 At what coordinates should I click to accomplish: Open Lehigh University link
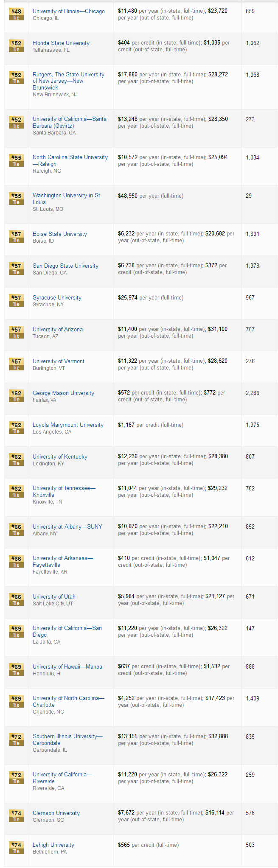click(53, 845)
